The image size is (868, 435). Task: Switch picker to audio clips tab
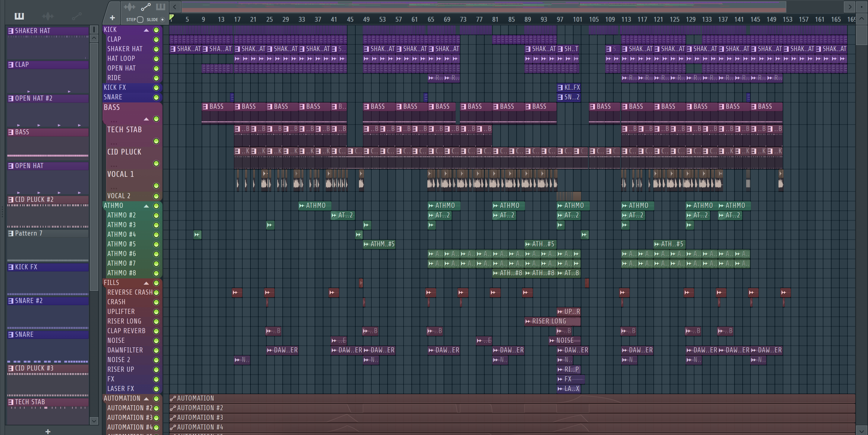[x=48, y=16]
